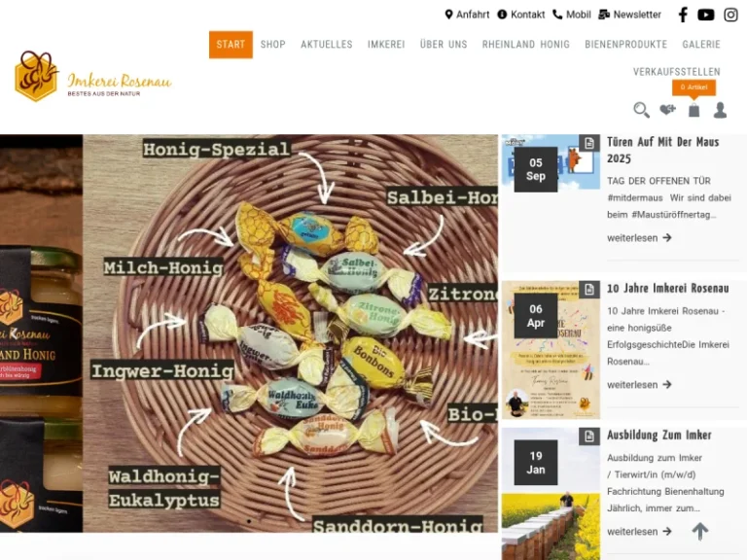Open the Newsletter link
Image resolution: width=747 pixels, height=560 pixels.
[x=630, y=15]
